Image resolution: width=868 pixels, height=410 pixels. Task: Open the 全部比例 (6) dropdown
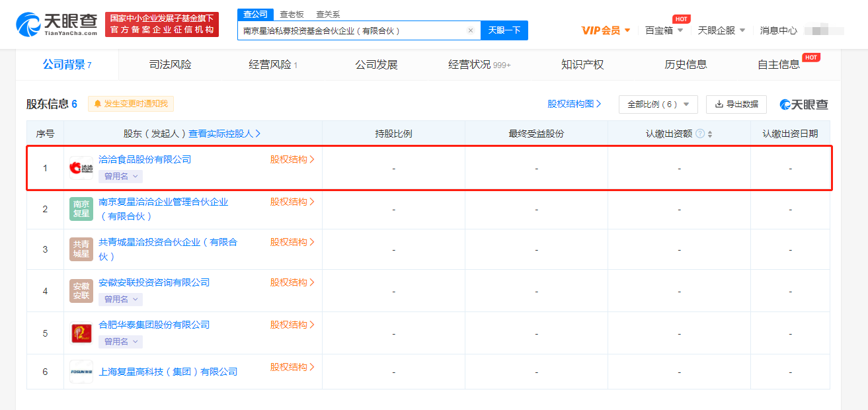click(x=658, y=104)
